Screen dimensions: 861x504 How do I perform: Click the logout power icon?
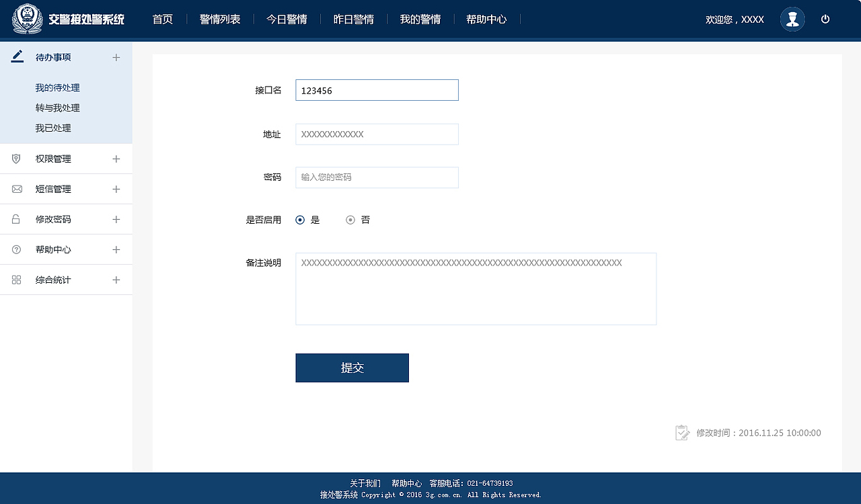(x=825, y=19)
